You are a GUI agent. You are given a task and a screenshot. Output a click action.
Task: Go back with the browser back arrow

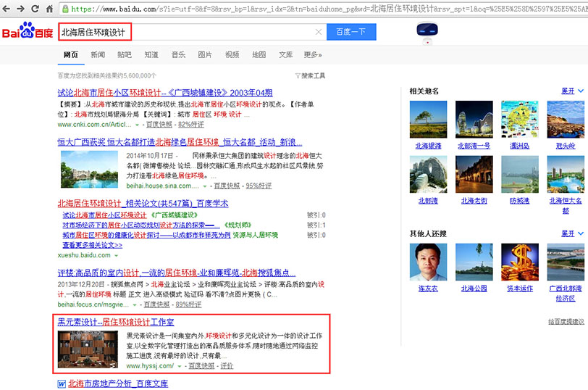[7, 9]
